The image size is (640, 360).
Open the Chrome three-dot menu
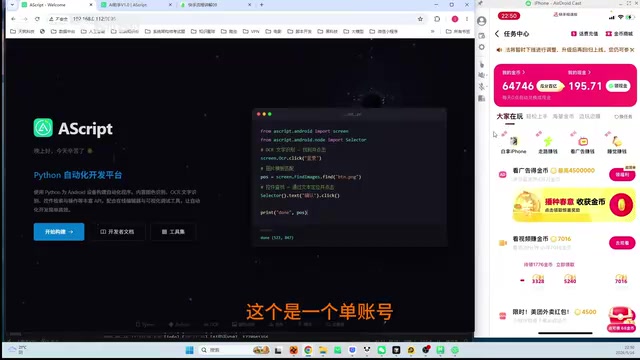pyautogui.click(x=467, y=19)
